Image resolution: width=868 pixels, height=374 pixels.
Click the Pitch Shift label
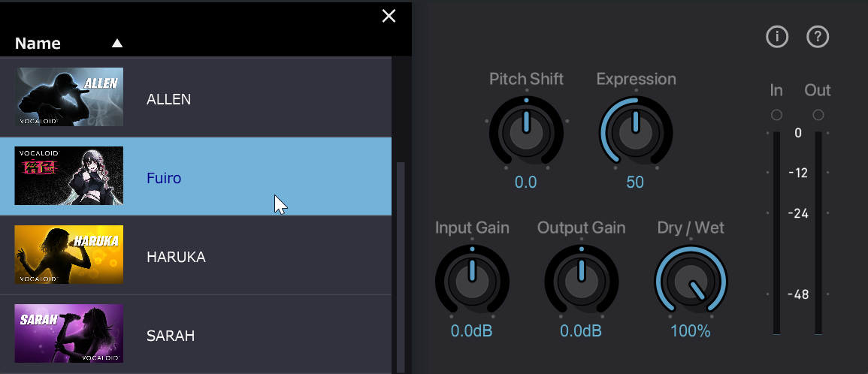[x=527, y=79]
